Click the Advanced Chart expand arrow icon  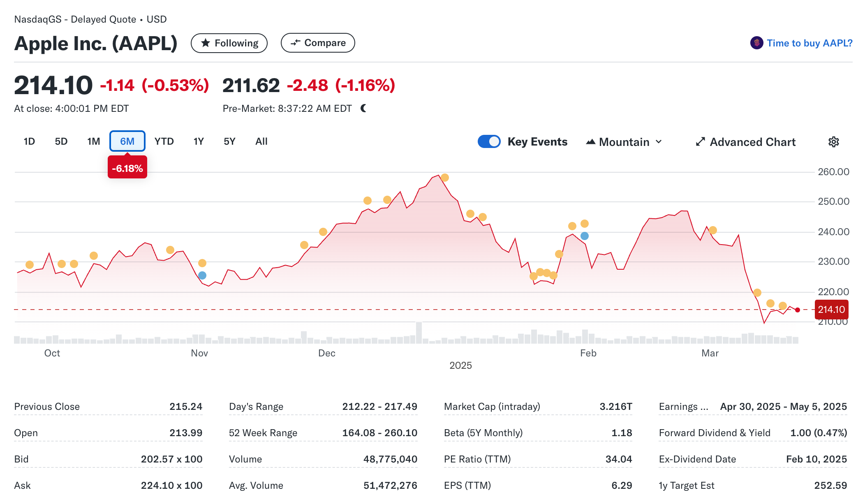click(700, 142)
